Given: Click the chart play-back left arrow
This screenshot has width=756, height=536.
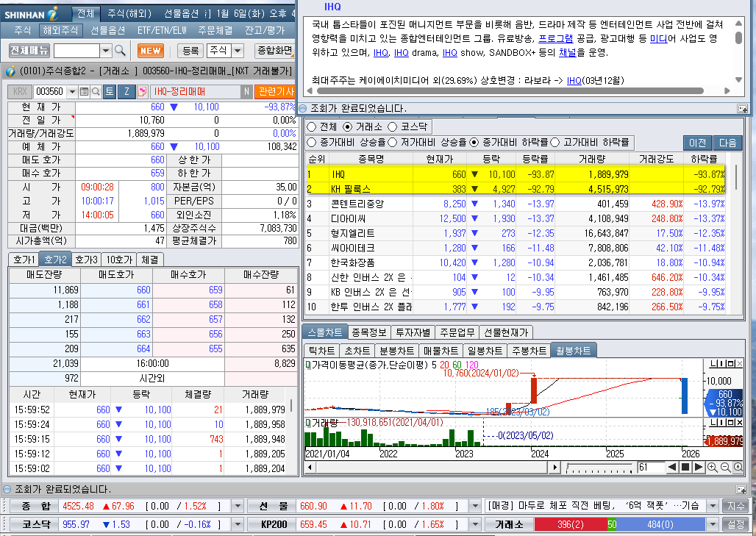Looking at the screenshot, I should (x=671, y=467).
